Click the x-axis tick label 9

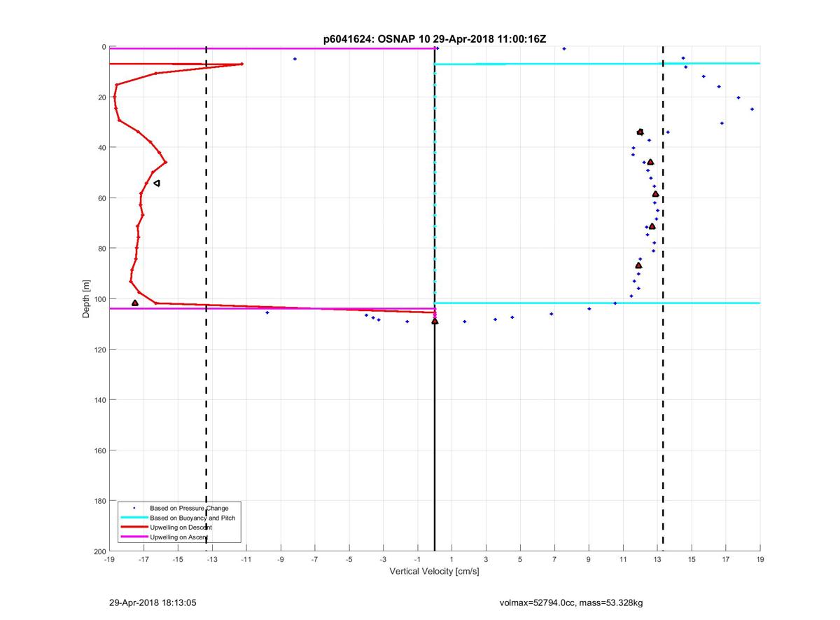[x=589, y=560]
